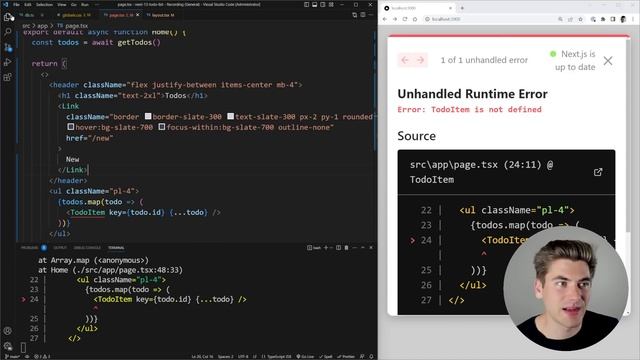Expand the overflow menu after Run
The height and width of the screenshot is (360, 640).
97,4
